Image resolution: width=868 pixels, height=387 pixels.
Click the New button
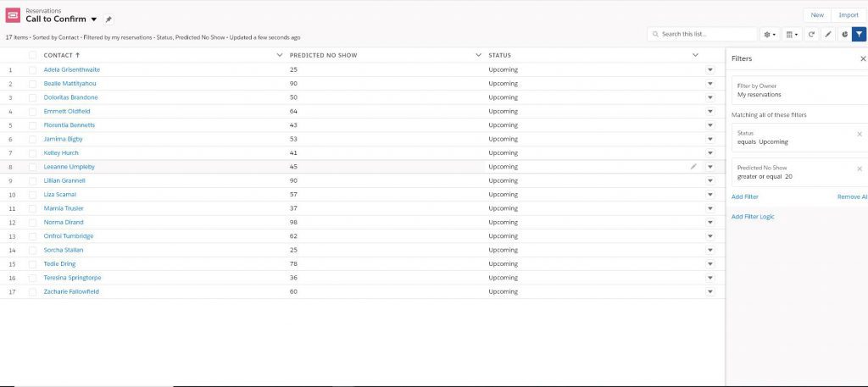tap(817, 14)
